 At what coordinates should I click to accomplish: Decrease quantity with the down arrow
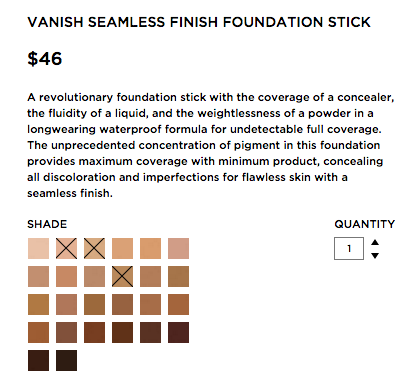coord(375,256)
